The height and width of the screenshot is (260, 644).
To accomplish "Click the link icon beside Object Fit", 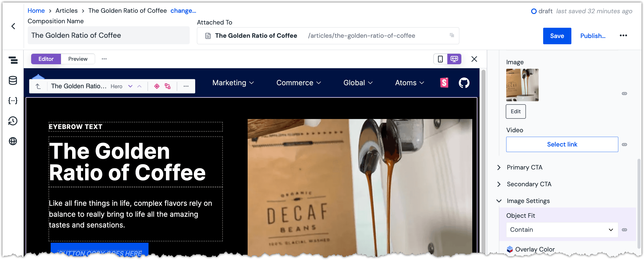I will coord(625,230).
